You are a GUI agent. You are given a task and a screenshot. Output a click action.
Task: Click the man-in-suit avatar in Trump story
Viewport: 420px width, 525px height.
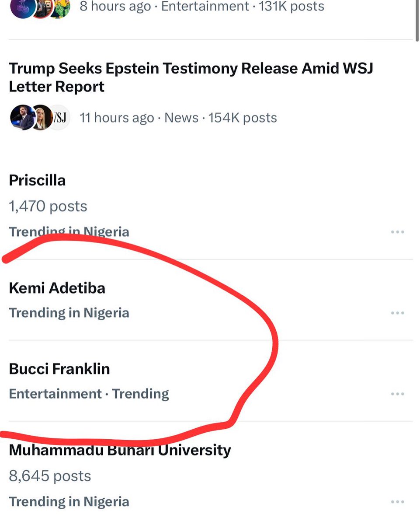(x=21, y=118)
